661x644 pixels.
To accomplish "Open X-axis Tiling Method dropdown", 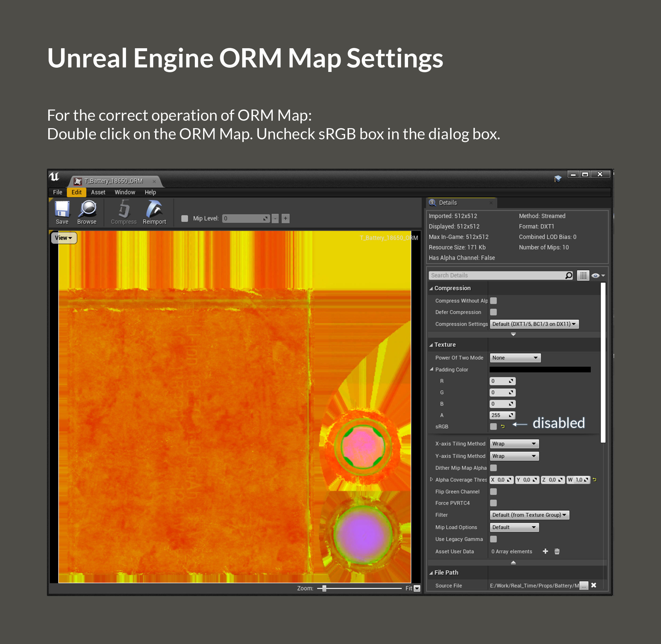I will click(514, 443).
